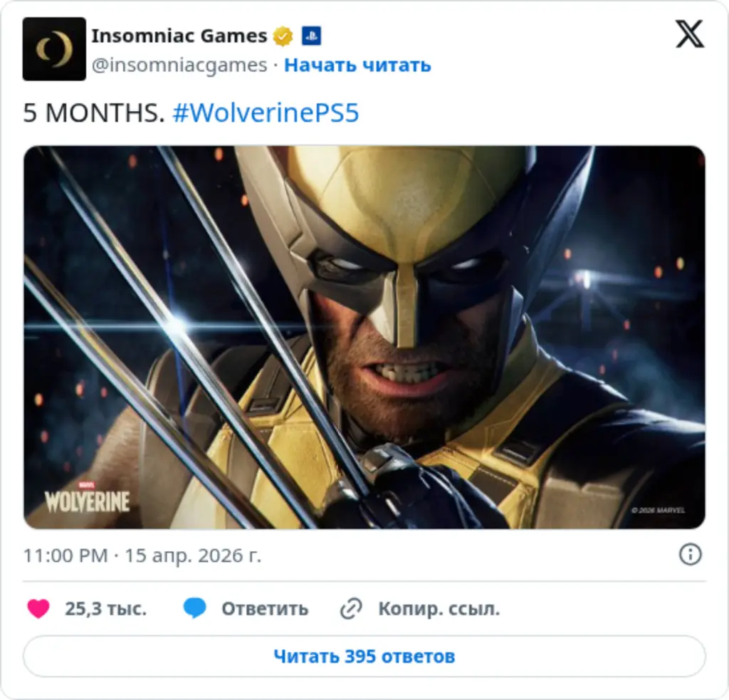The width and height of the screenshot is (729, 700).
Task: Open the Insomniac Games avatar thumbnail
Action: 53,49
